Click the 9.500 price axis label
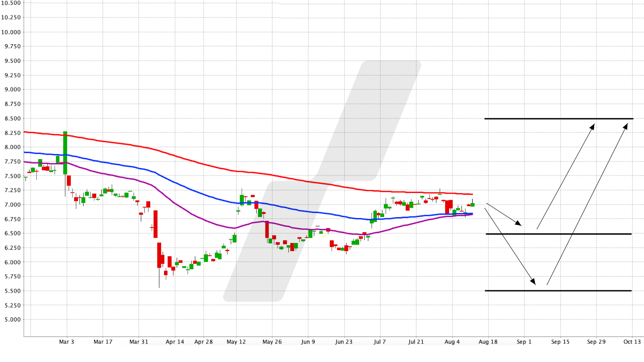The width and height of the screenshot is (644, 362). (x=13, y=61)
